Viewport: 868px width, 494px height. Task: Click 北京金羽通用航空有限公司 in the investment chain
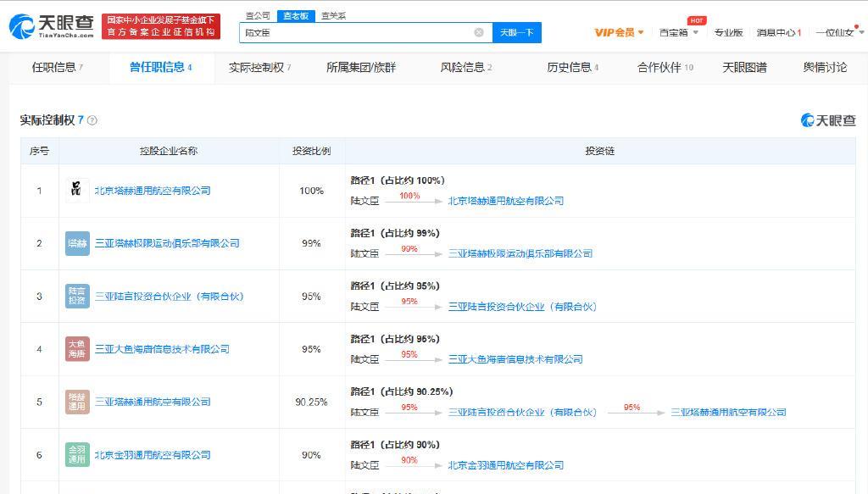pos(506,465)
